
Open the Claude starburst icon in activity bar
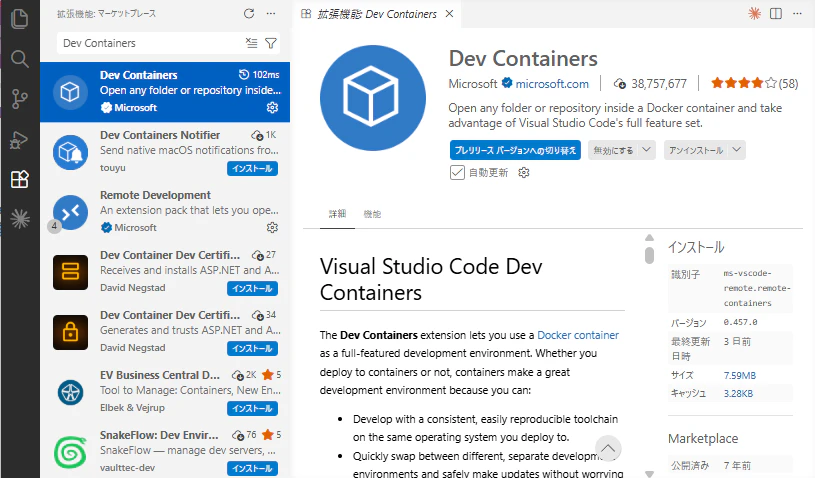(x=20, y=219)
